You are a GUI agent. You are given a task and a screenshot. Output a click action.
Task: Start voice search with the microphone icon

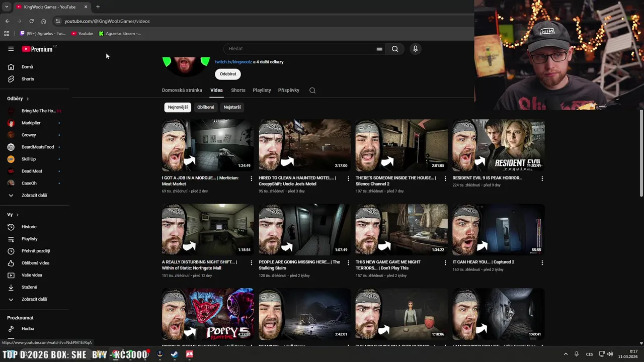[415, 49]
